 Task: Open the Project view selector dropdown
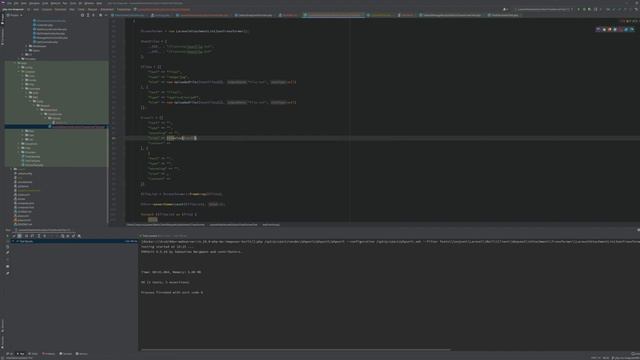[x=15, y=15]
